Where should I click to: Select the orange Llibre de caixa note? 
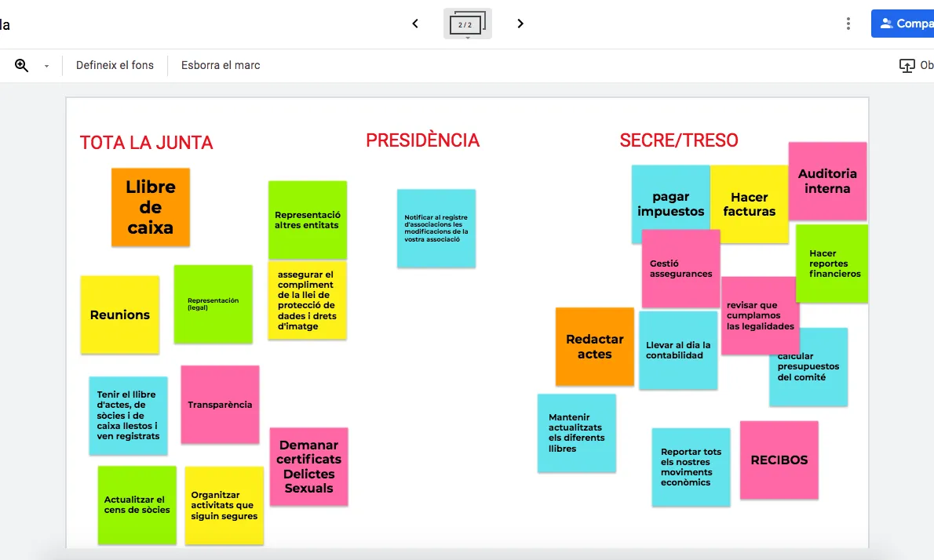151,207
